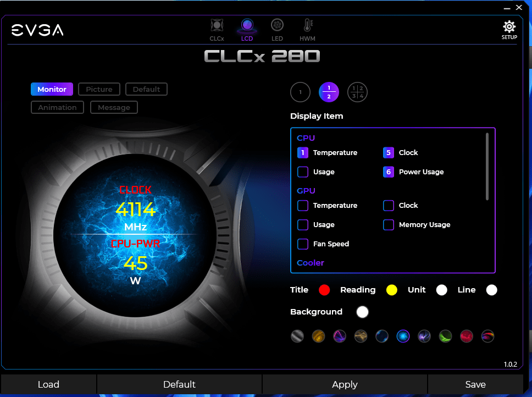Click the EVGA logo
Image resolution: width=532 pixels, height=397 pixels.
37,30
